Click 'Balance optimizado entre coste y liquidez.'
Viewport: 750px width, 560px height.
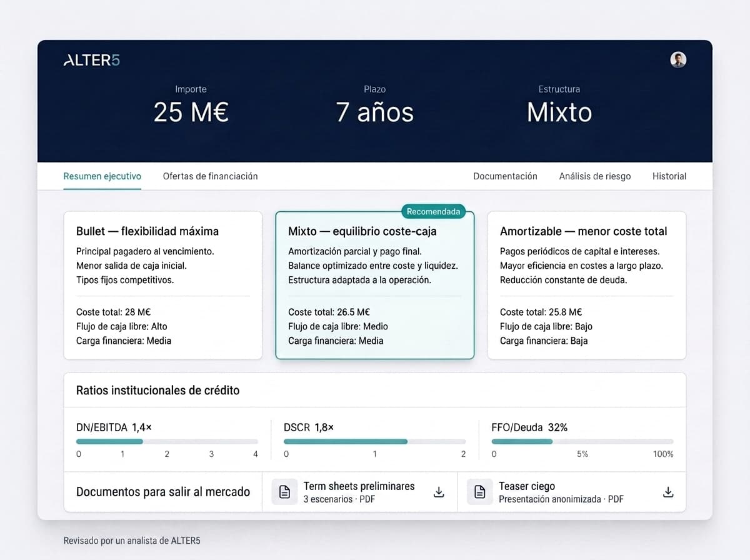pyautogui.click(x=373, y=266)
